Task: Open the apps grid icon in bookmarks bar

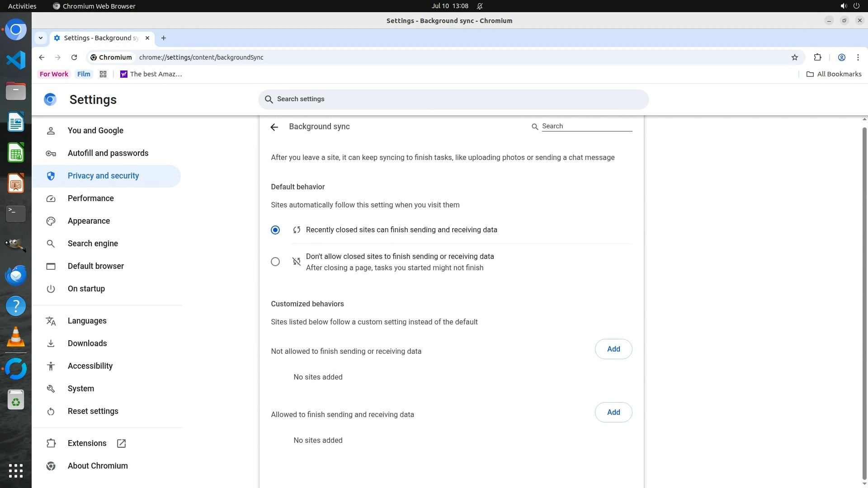Action: pos(103,74)
